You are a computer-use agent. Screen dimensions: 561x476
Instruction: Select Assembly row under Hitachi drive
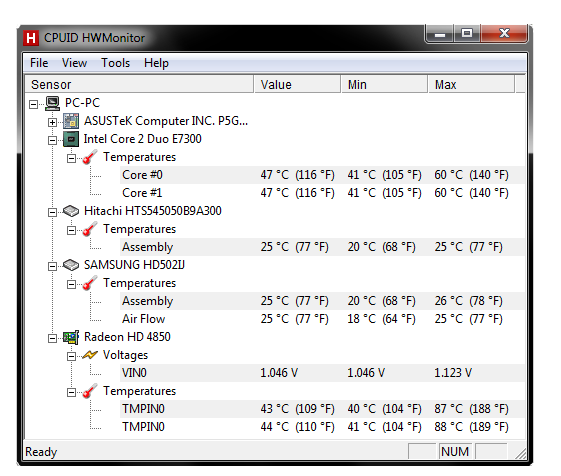(x=322, y=247)
